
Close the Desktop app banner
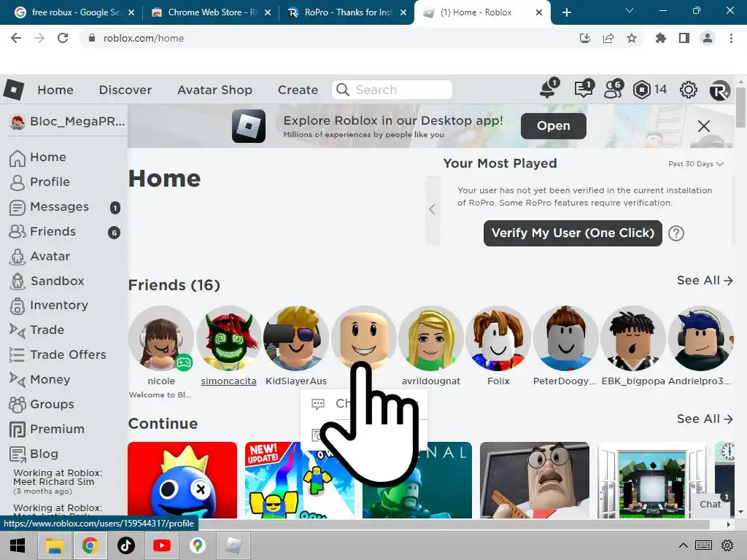[704, 126]
